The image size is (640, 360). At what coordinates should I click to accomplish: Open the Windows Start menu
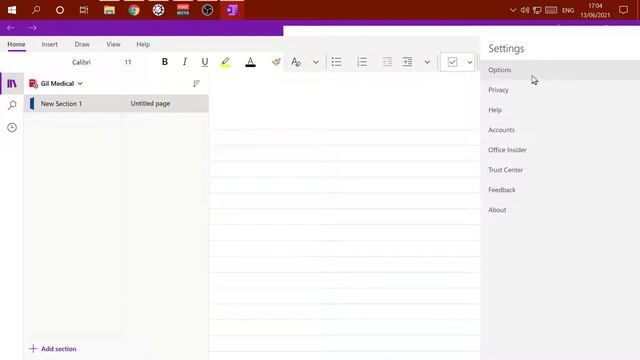tap(12, 10)
